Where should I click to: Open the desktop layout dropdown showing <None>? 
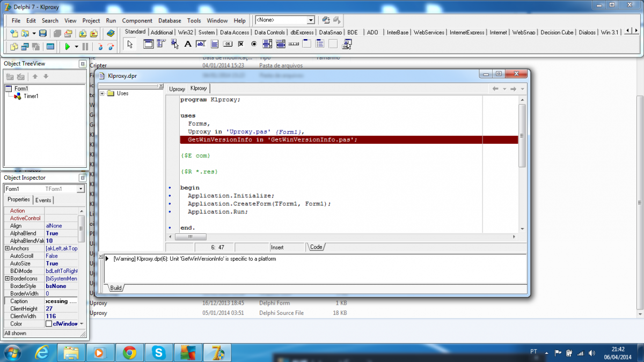(310, 20)
